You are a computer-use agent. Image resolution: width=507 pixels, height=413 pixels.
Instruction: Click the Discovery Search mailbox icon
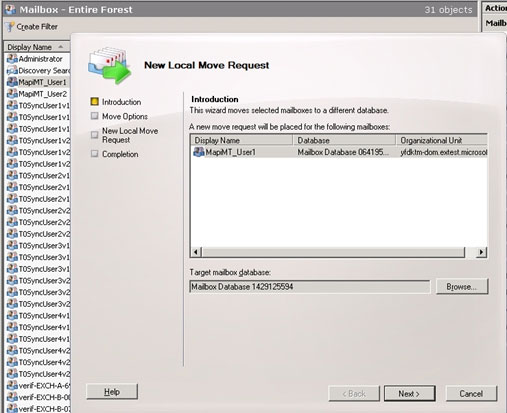(12, 71)
